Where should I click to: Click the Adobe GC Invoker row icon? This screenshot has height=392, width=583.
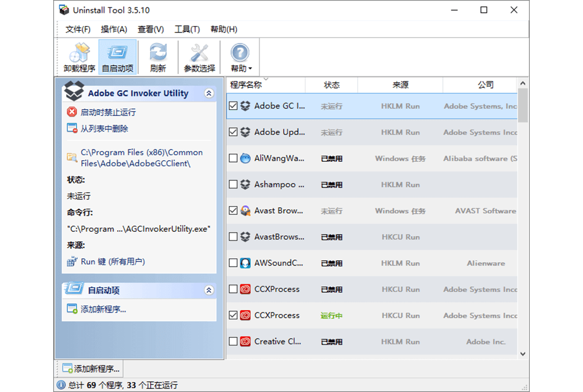pyautogui.click(x=245, y=106)
